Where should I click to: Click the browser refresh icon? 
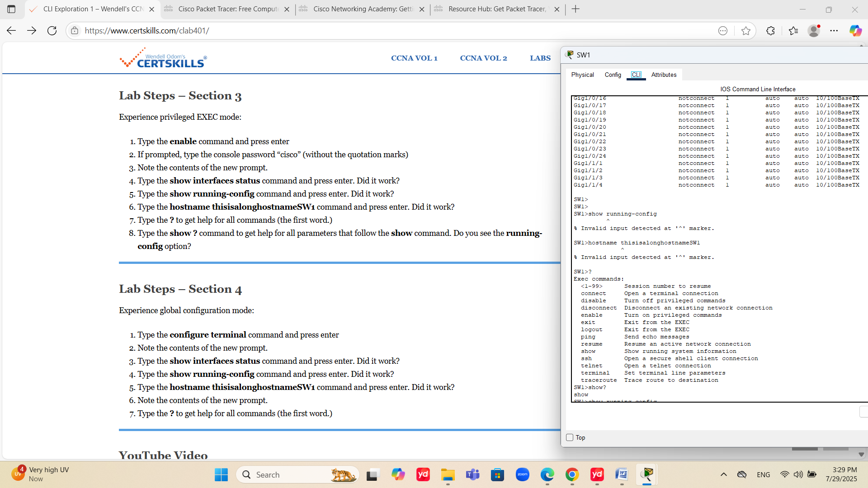[x=52, y=31]
